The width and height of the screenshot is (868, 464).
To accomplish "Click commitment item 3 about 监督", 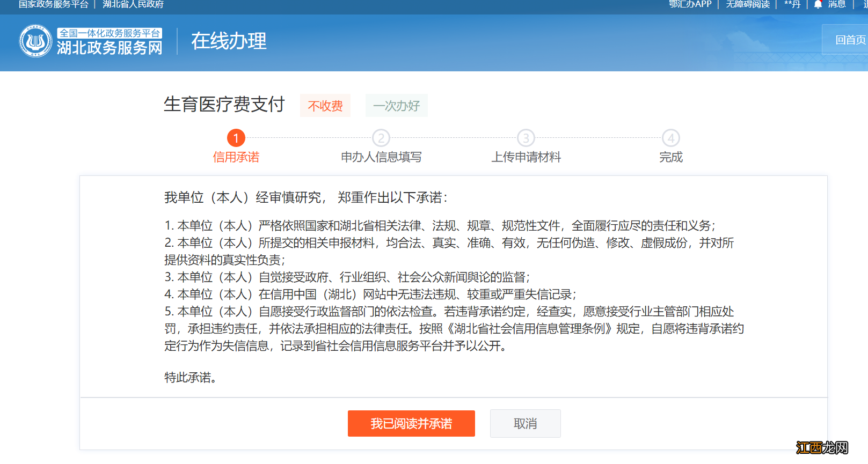I will (347, 277).
